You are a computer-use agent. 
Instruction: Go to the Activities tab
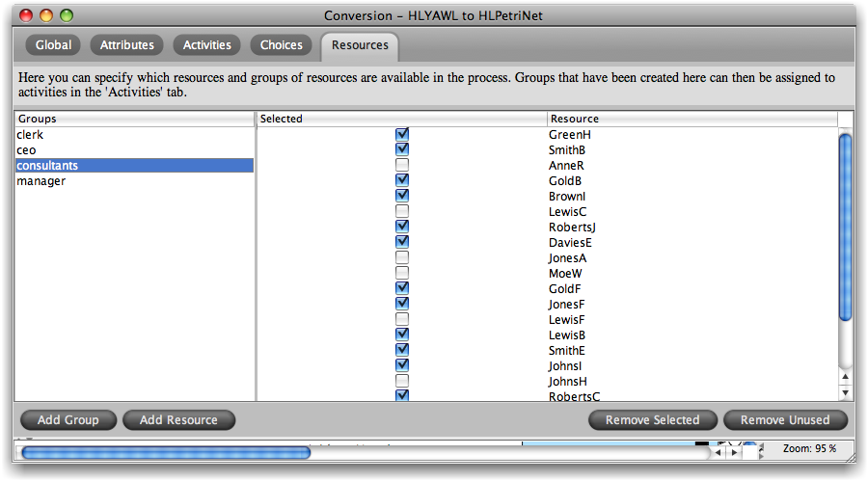point(207,45)
